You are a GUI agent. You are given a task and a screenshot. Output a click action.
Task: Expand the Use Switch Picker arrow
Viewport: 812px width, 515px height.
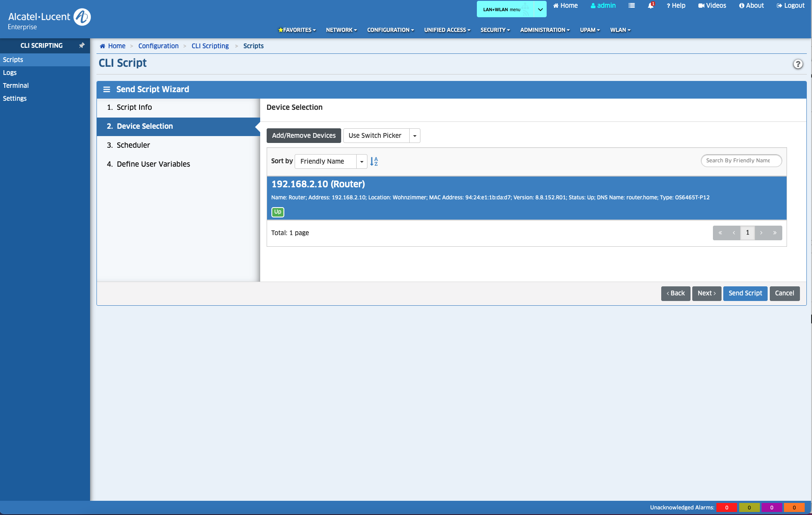pos(414,136)
